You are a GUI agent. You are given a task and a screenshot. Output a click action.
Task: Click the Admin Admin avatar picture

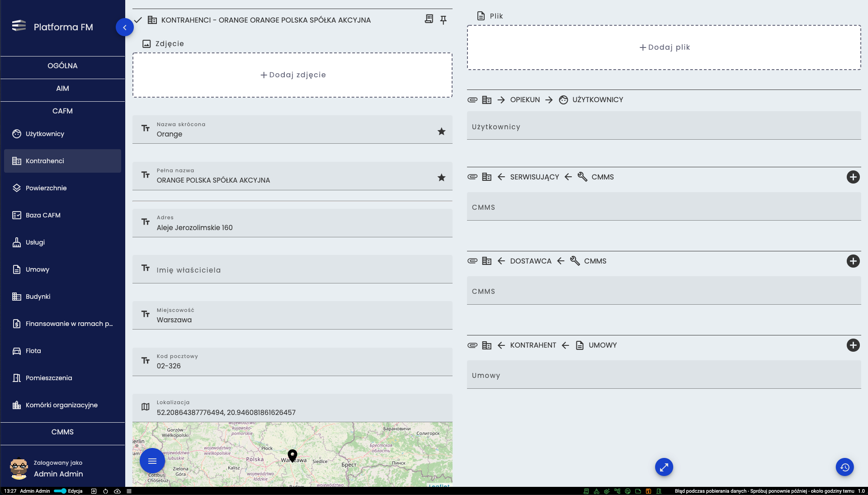(x=19, y=469)
